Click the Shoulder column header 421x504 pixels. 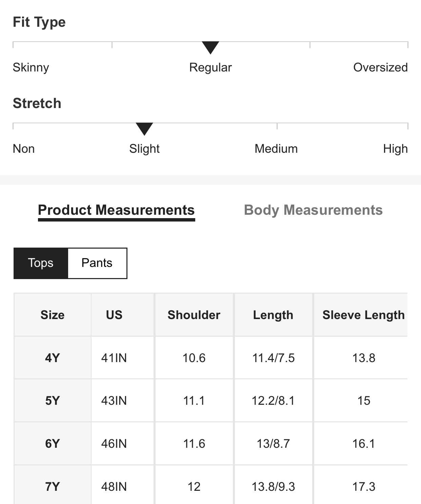tap(194, 315)
